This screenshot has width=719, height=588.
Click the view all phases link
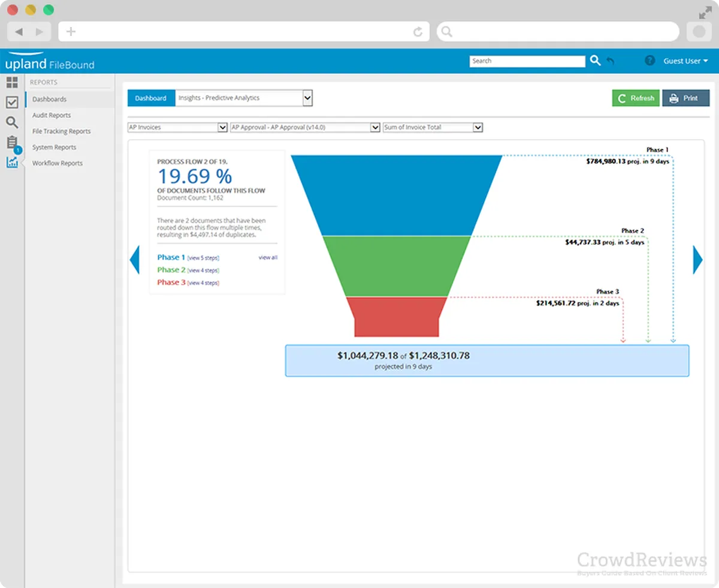click(268, 258)
